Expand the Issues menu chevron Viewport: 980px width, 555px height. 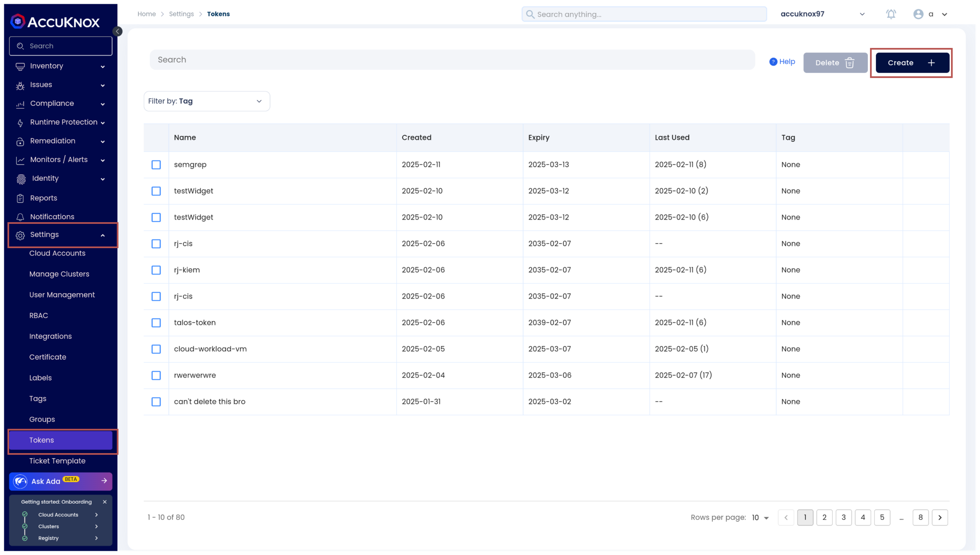click(x=103, y=85)
